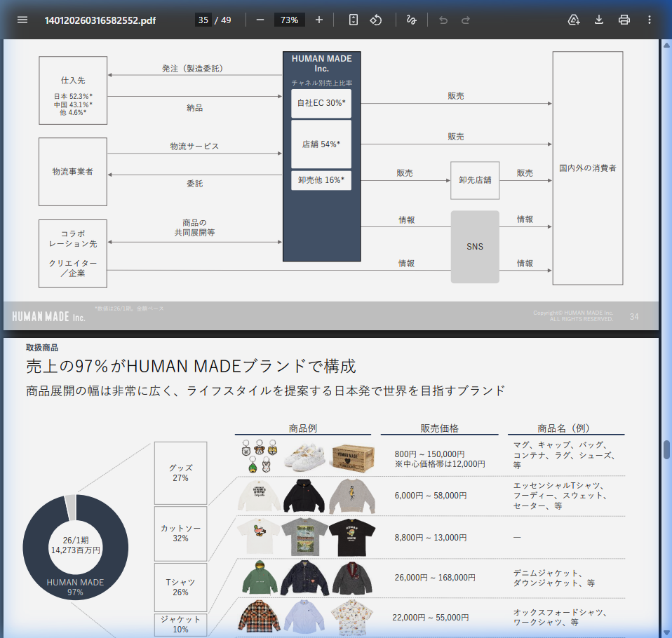The image size is (672, 638).
Task: Click the 商品名（例） column header
Action: 565,428
